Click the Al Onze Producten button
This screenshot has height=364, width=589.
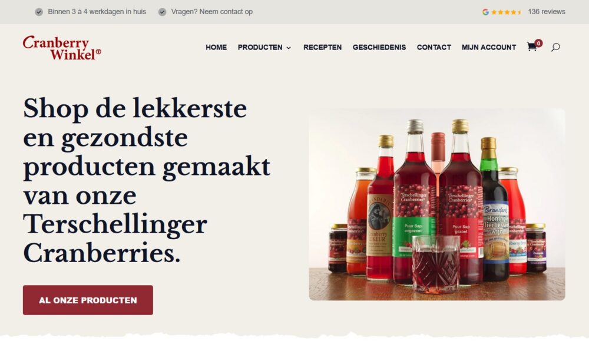88,300
